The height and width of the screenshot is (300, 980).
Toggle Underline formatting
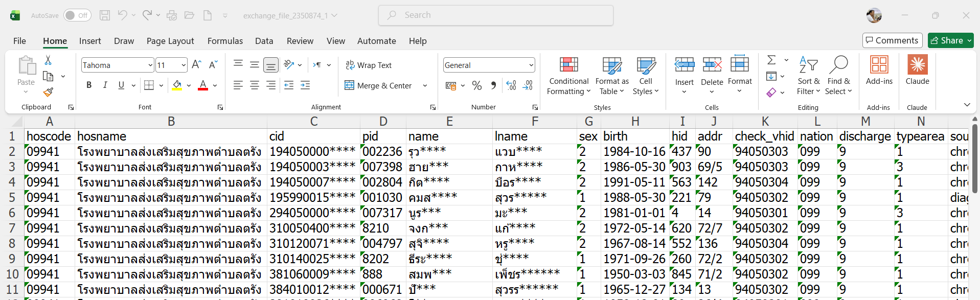click(121, 85)
